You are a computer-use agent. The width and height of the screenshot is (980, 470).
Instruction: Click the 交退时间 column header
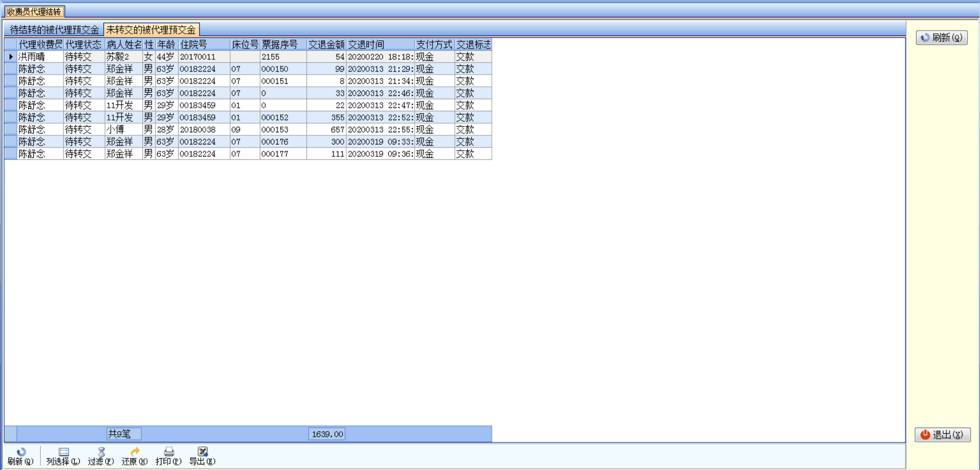tap(380, 44)
